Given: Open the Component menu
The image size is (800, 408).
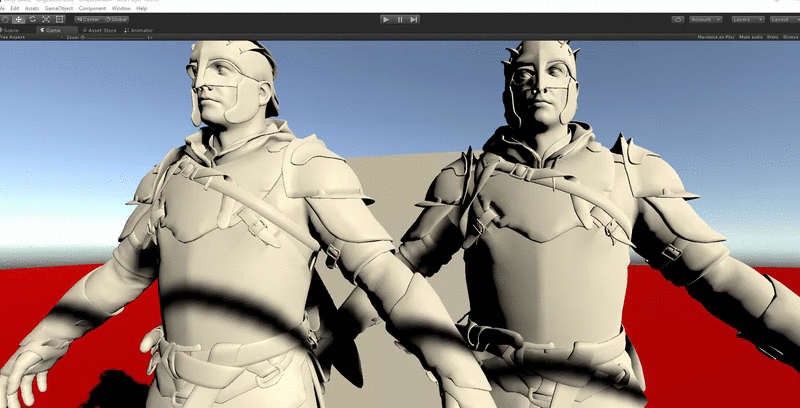Looking at the screenshot, I should [92, 9].
